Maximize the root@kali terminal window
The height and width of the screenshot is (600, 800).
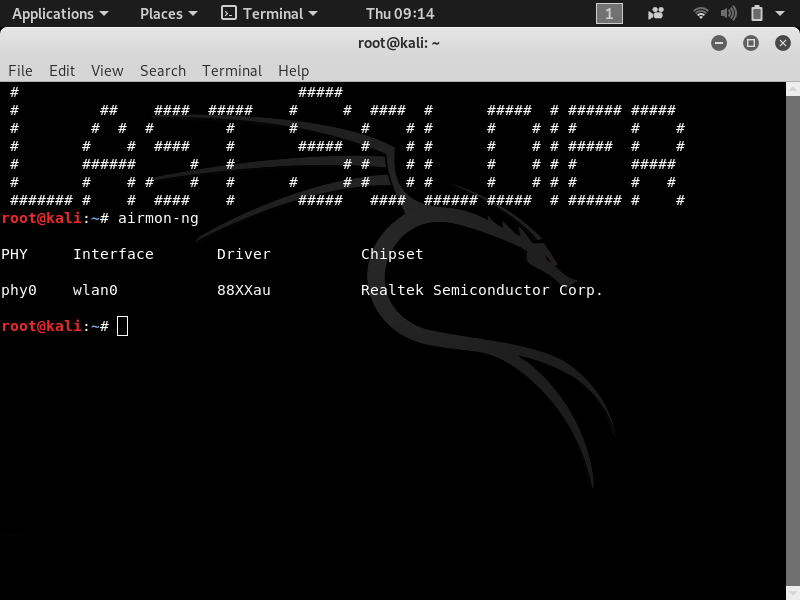751,43
